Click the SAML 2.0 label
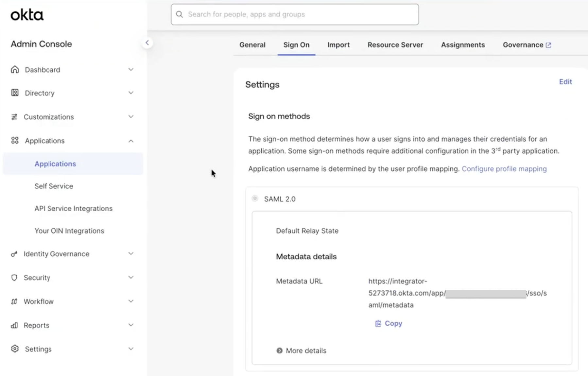 280,199
